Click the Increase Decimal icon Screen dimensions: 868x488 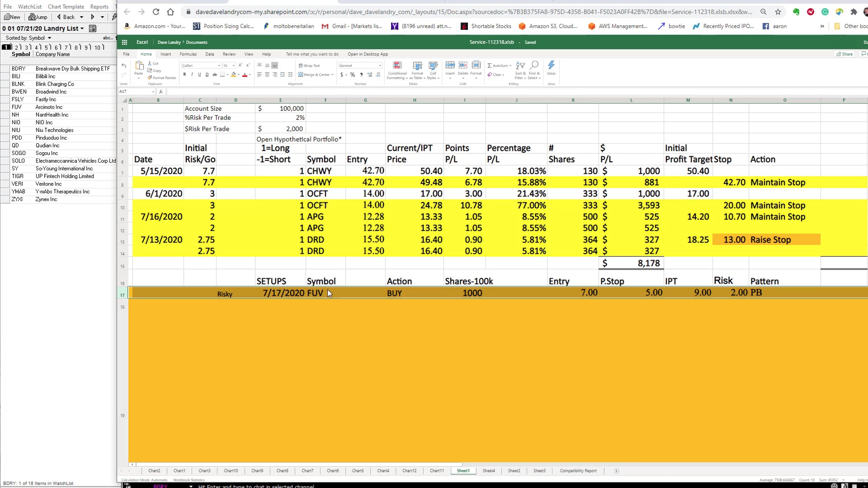pos(370,74)
